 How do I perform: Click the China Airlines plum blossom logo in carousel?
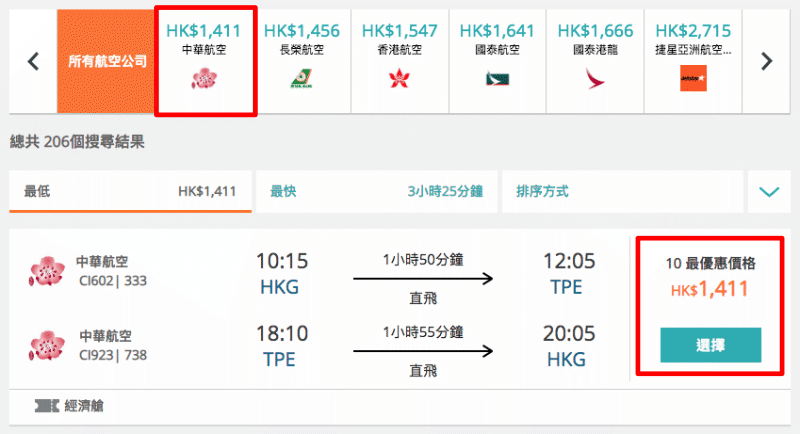204,79
